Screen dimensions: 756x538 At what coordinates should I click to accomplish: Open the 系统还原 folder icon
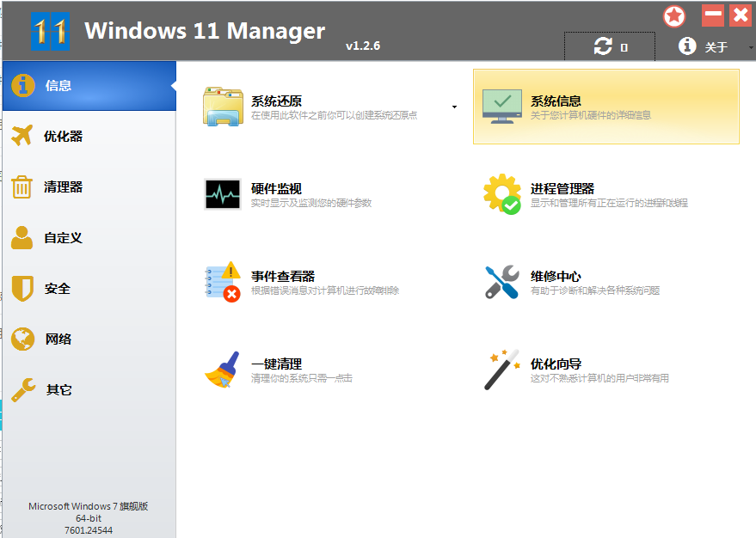[223, 107]
